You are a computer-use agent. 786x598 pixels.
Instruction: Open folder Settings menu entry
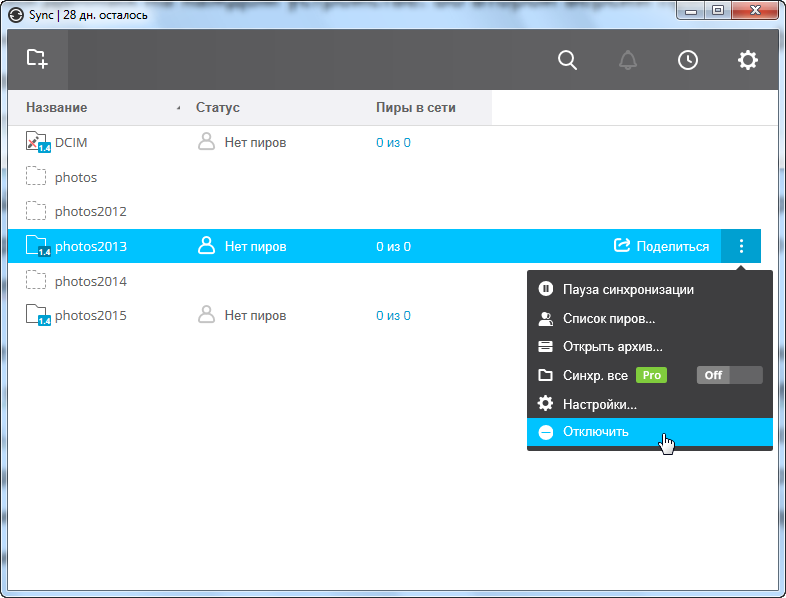650,404
